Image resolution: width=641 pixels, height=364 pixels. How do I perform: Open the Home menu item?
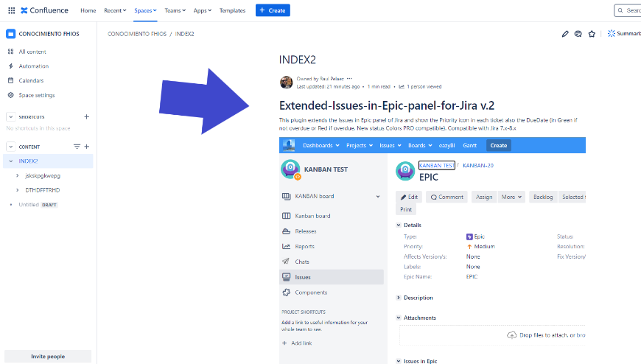coord(88,10)
